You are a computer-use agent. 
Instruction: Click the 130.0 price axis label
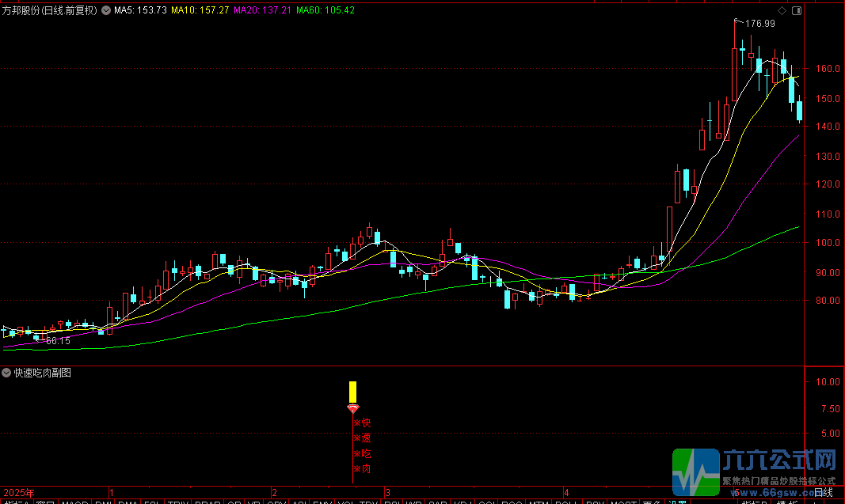pyautogui.click(x=828, y=157)
